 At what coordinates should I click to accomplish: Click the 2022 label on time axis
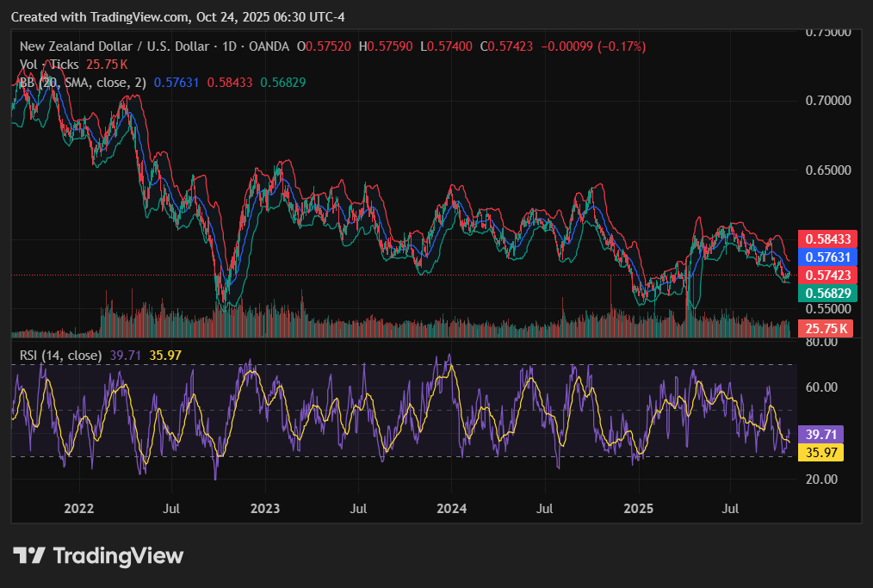78,509
